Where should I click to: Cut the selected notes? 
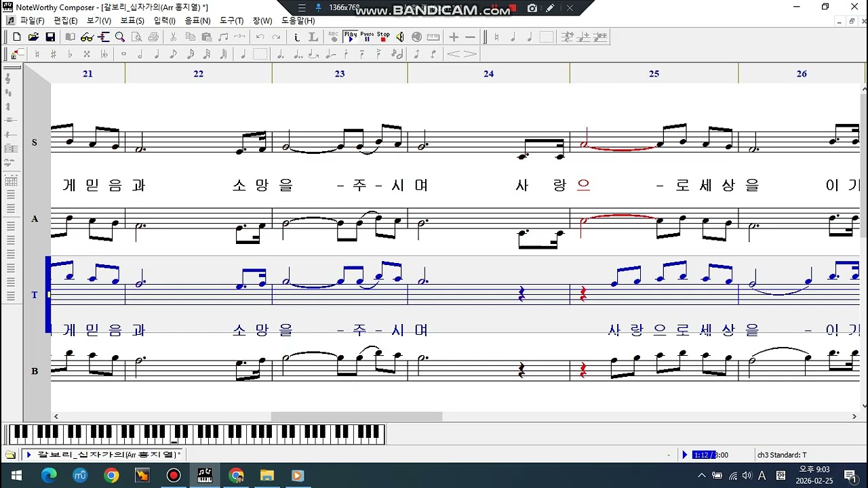click(174, 37)
